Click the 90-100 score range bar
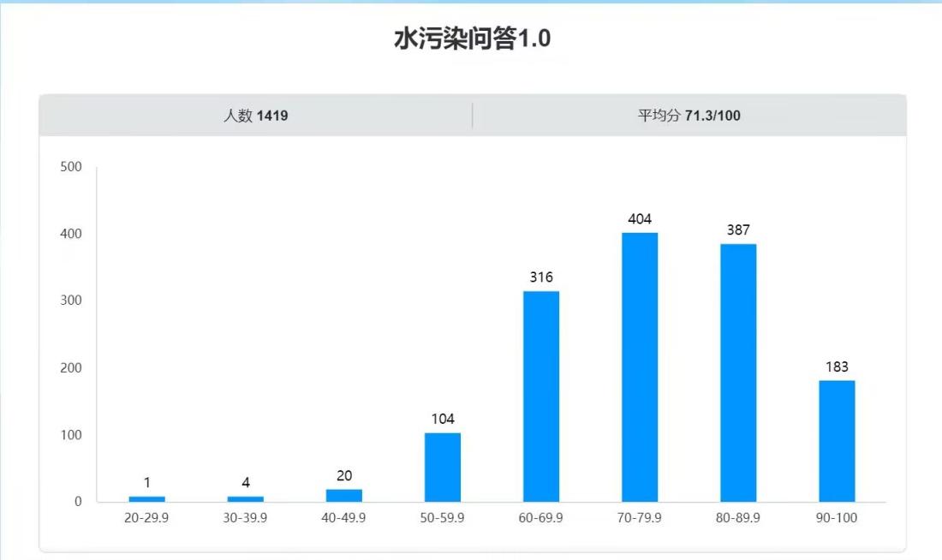This screenshot has height=560, width=942. coord(837,440)
